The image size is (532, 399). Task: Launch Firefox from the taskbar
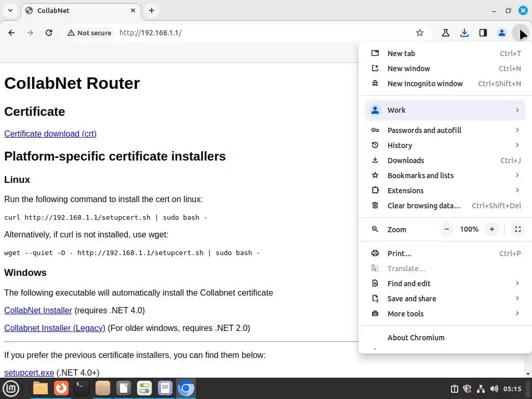tap(61, 388)
